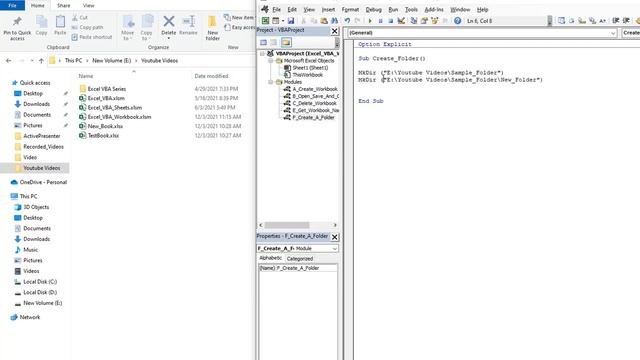Open Tools menu in VBA editor
Image resolution: width=640 pixels, height=360 pixels.
point(411,9)
